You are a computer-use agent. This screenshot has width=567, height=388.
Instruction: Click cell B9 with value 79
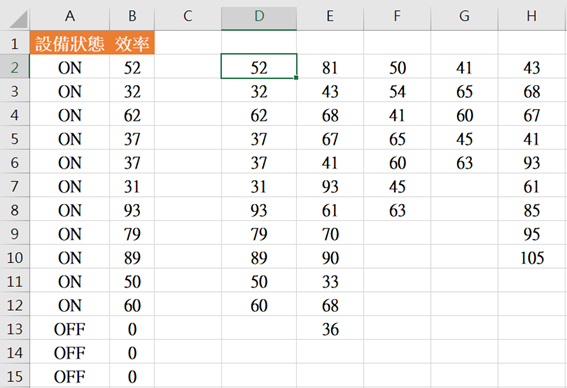coord(132,234)
